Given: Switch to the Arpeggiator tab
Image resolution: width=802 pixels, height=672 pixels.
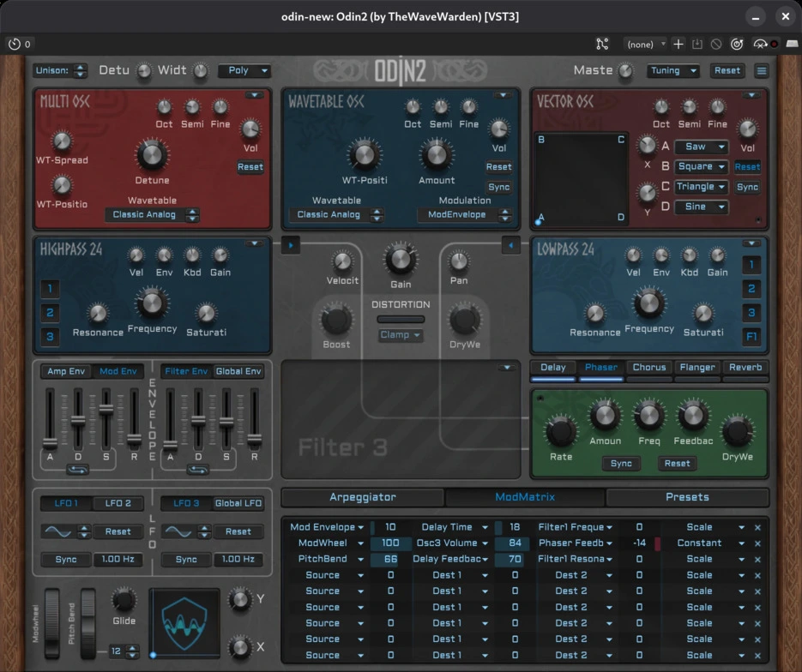Looking at the screenshot, I should click(x=363, y=497).
